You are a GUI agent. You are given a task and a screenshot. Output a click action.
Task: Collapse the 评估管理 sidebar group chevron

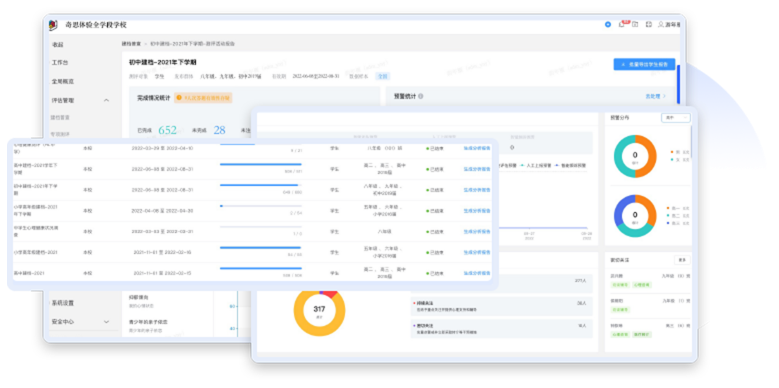(106, 100)
